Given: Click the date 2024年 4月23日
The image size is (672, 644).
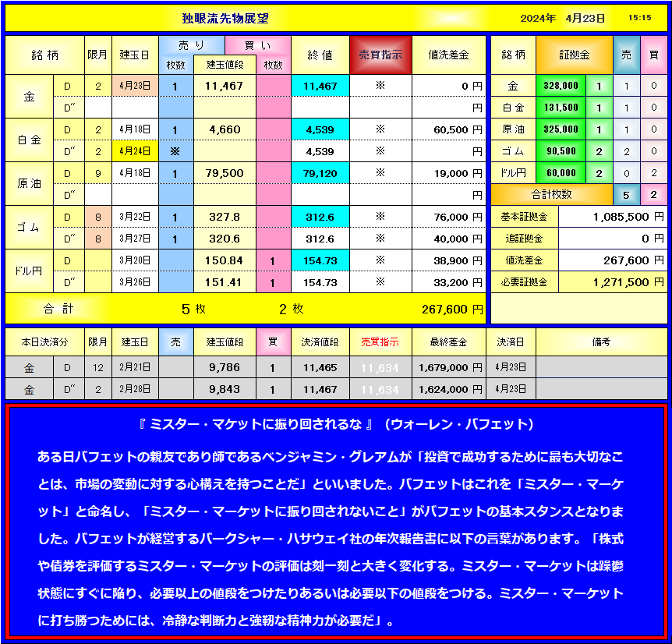Looking at the screenshot, I should click(x=562, y=19).
